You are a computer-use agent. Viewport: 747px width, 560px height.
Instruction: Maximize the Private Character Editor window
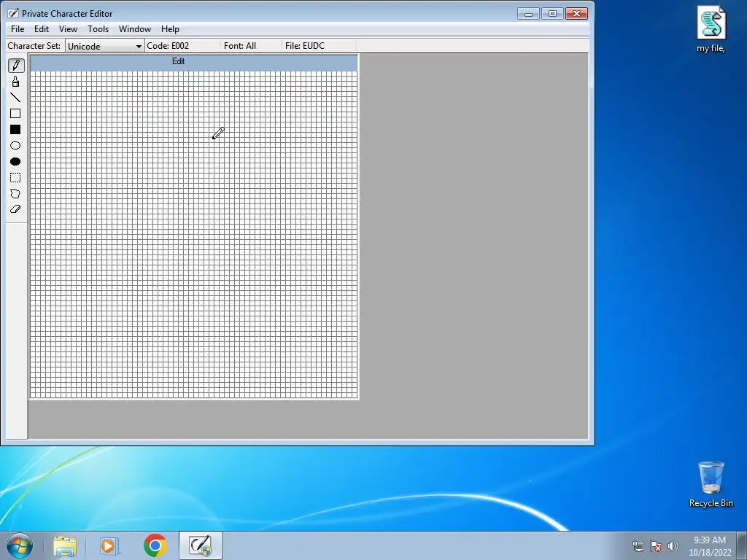(x=553, y=14)
